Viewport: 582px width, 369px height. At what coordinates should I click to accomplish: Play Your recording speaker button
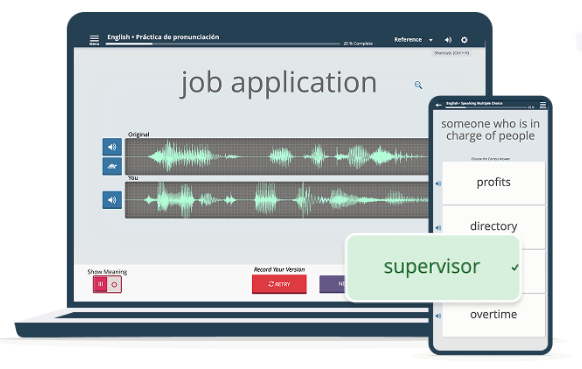click(x=112, y=200)
